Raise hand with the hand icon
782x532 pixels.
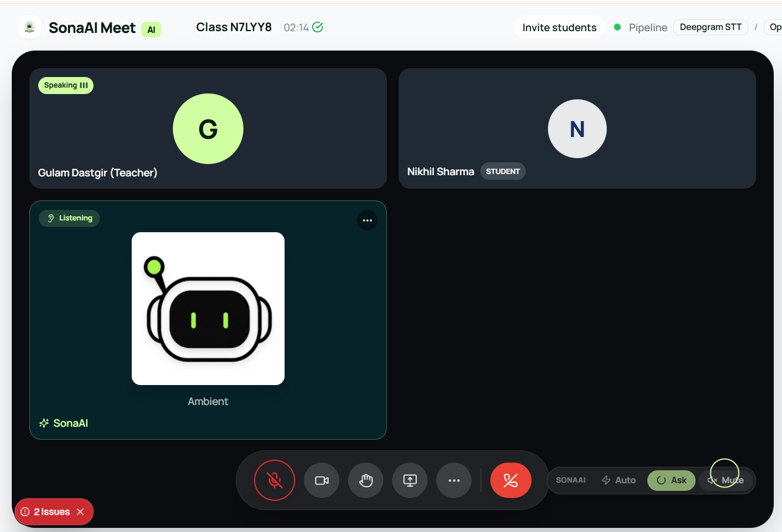coord(366,480)
